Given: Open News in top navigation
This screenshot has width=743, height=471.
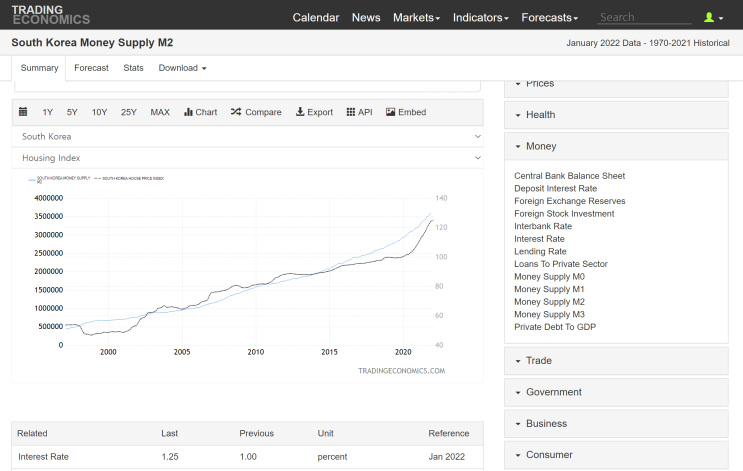Looking at the screenshot, I should [x=366, y=18].
